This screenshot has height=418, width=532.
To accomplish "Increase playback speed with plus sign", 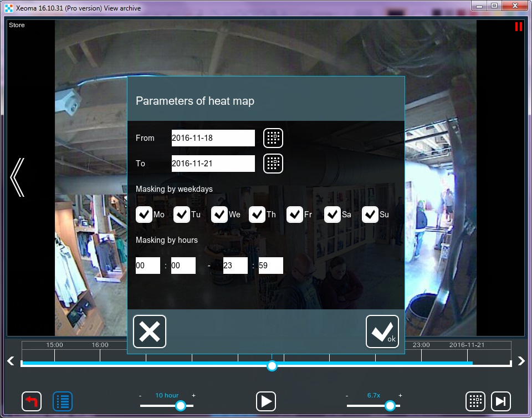I will click(400, 396).
